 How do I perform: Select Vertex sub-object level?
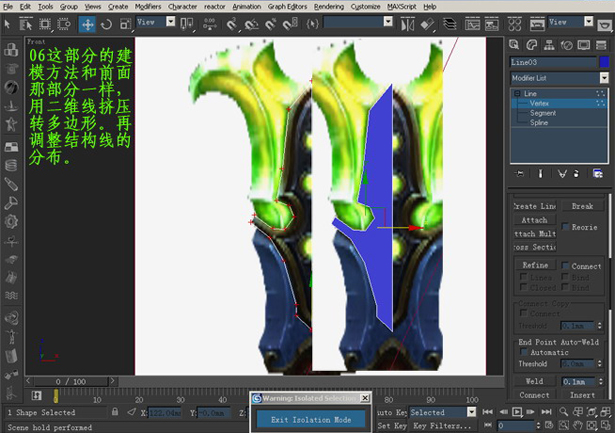(x=539, y=103)
